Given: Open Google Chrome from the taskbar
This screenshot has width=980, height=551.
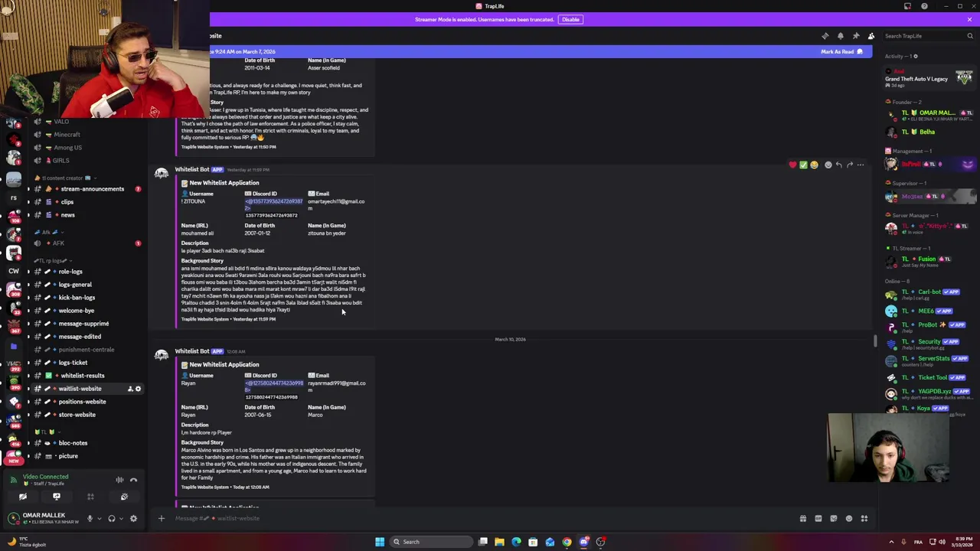Looking at the screenshot, I should point(567,542).
